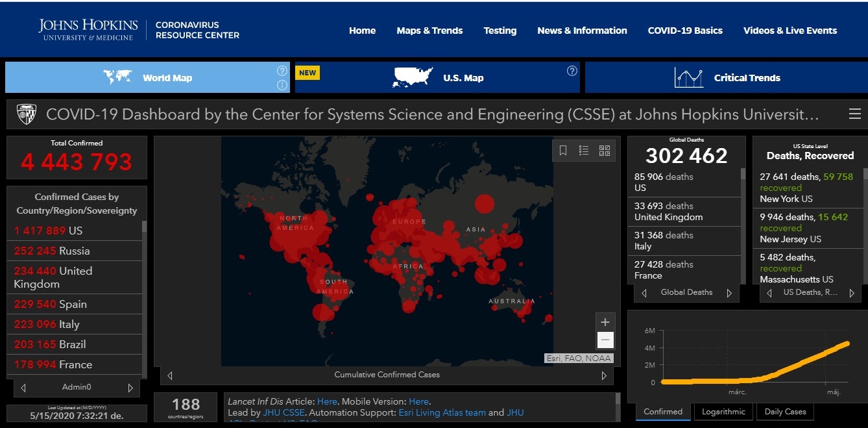This screenshot has width=868, height=428.
Task: Click the question mark help icon on U.S. Map
Action: 572,71
